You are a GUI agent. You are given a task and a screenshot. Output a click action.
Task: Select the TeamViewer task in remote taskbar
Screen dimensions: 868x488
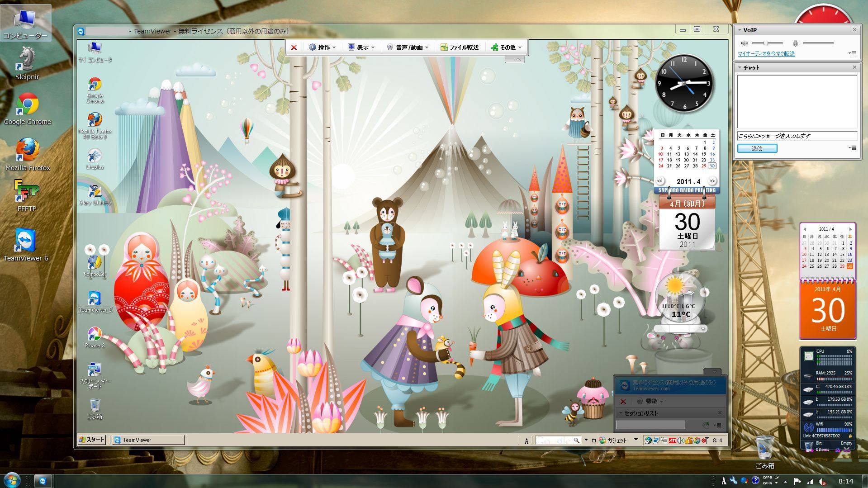(x=148, y=440)
